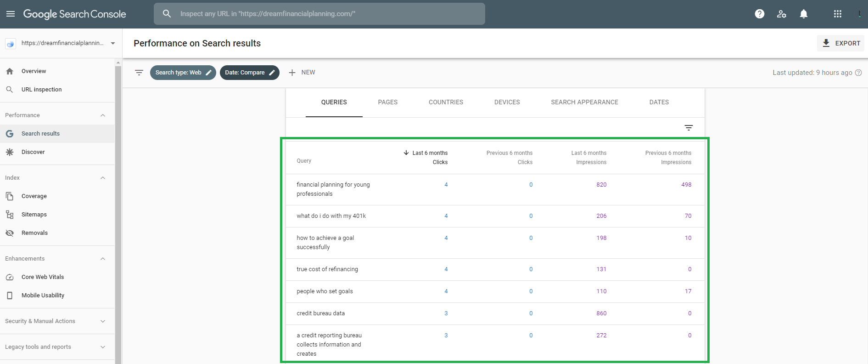Click the Export button

tap(841, 43)
